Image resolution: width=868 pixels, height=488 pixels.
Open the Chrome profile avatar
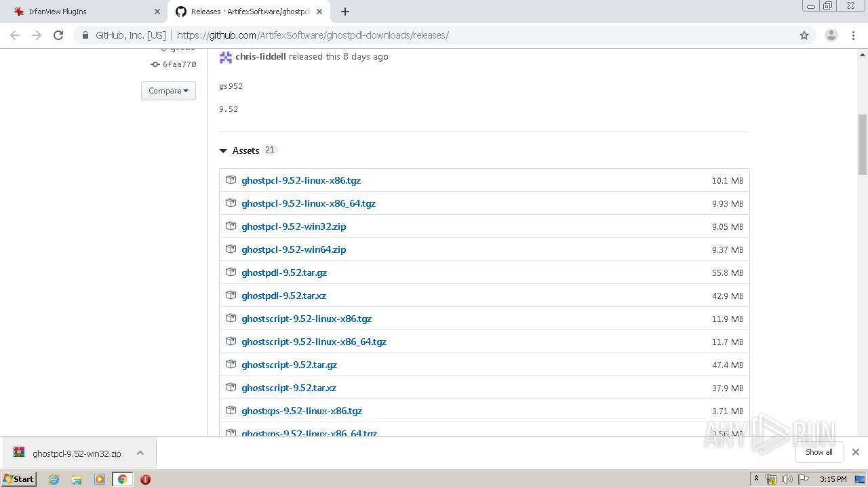[831, 35]
